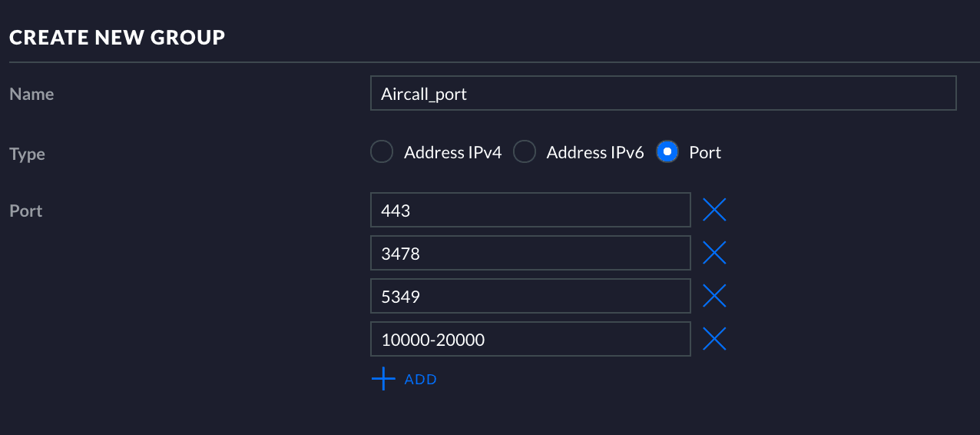Viewport: 980px width, 435px height.
Task: Click the ADD text link
Action: point(421,380)
